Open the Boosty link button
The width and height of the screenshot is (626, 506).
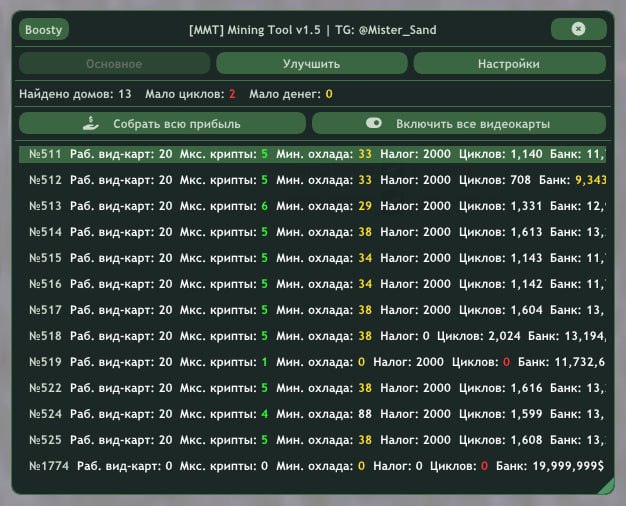[44, 30]
